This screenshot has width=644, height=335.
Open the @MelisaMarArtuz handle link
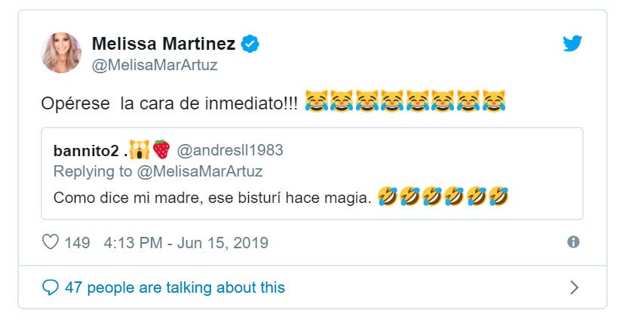click(154, 65)
